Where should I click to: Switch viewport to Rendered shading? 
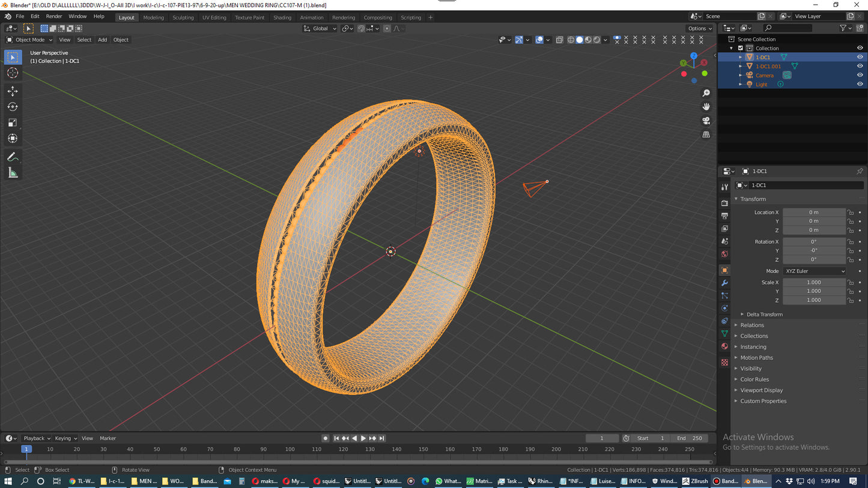click(x=596, y=40)
